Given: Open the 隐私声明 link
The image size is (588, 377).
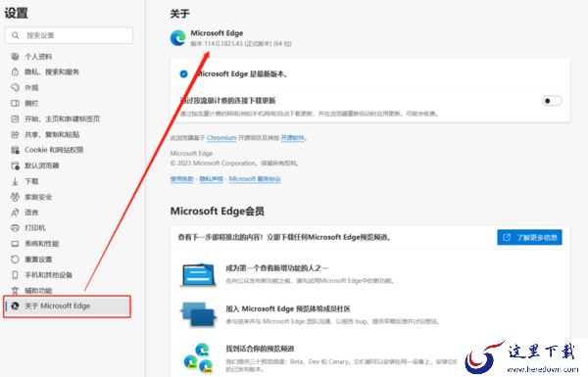Looking at the screenshot, I should click(x=211, y=179).
